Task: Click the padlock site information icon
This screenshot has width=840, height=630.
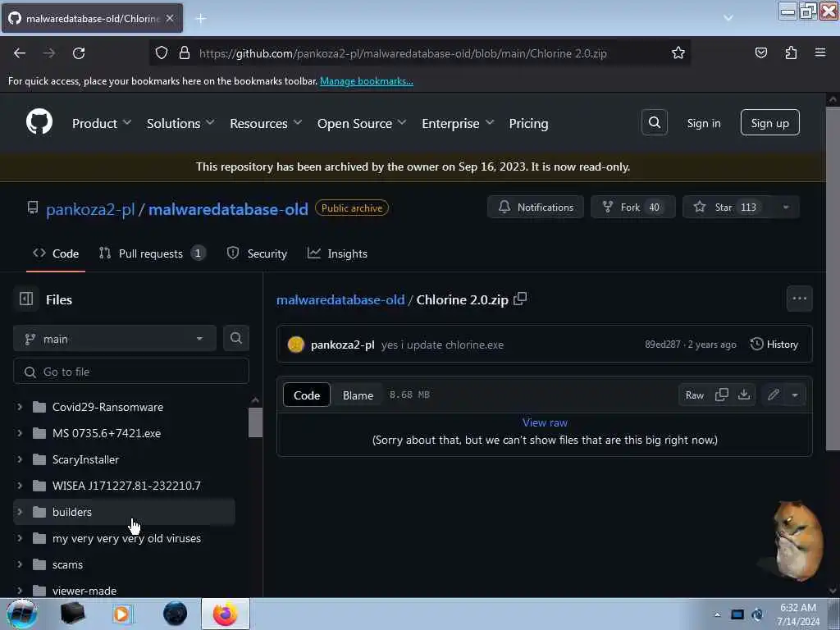Action: (185, 53)
